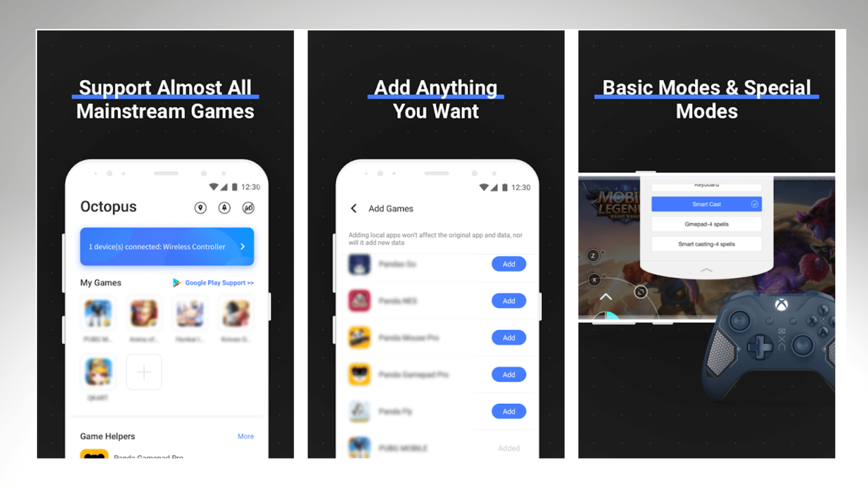Screen dimensions: 868x488
Task: Click Add button for Panda Mouse Pro
Action: (508, 337)
